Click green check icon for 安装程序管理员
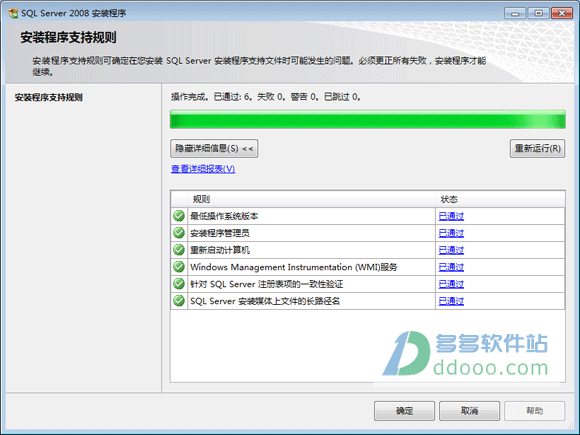 [179, 233]
